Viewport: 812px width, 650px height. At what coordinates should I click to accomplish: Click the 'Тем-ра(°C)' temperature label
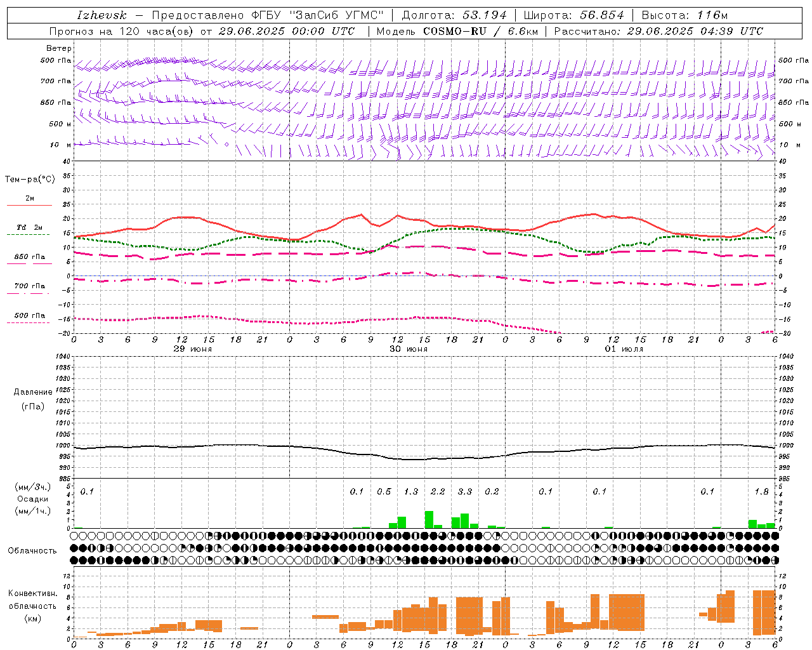click(x=30, y=180)
